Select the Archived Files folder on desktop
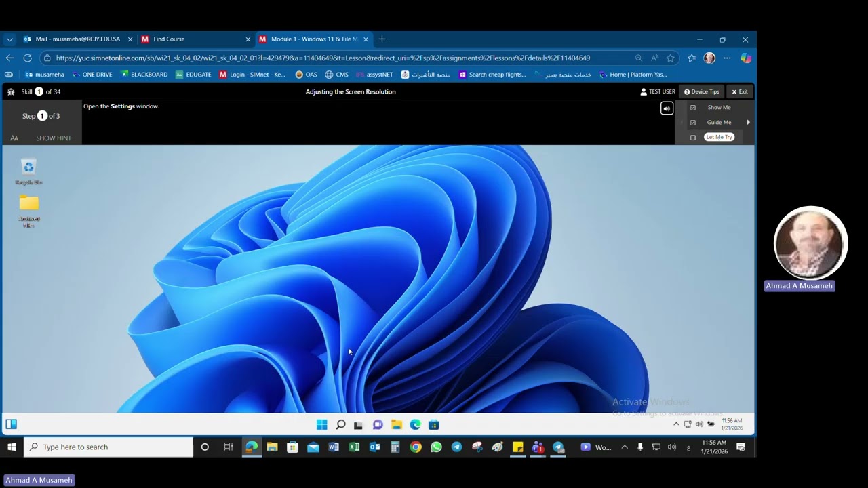Screen dimensions: 868x488 (x=28, y=211)
